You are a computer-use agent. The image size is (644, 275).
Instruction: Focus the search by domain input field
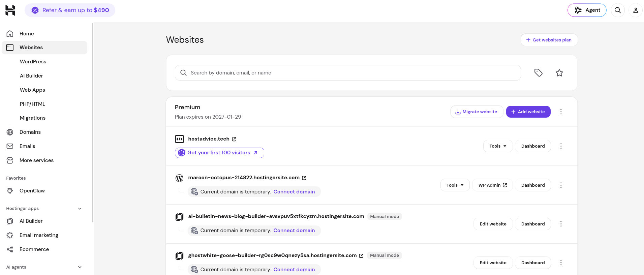(348, 73)
